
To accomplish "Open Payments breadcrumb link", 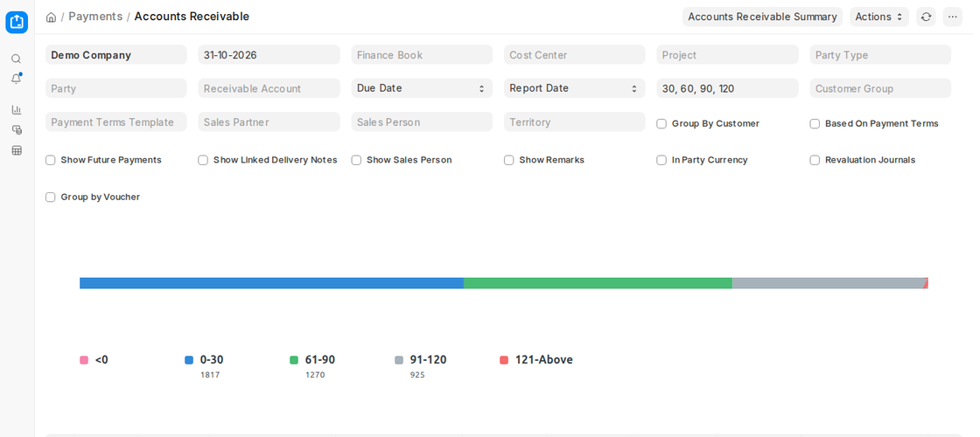I will tap(95, 17).
